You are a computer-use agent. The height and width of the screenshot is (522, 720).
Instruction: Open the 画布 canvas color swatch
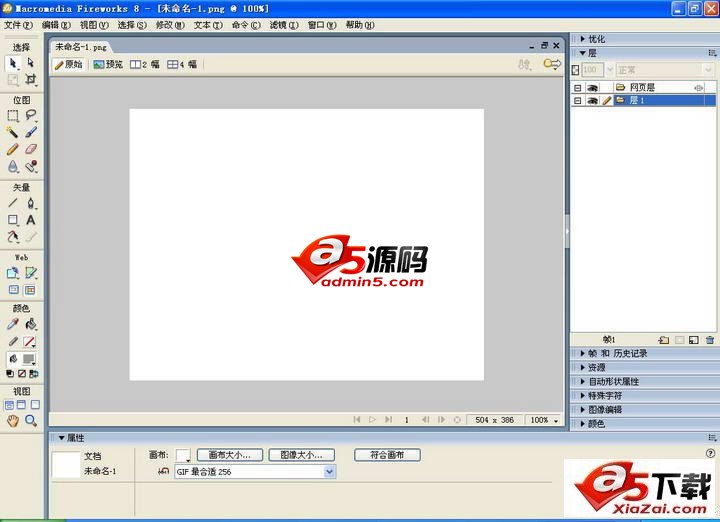click(x=183, y=455)
